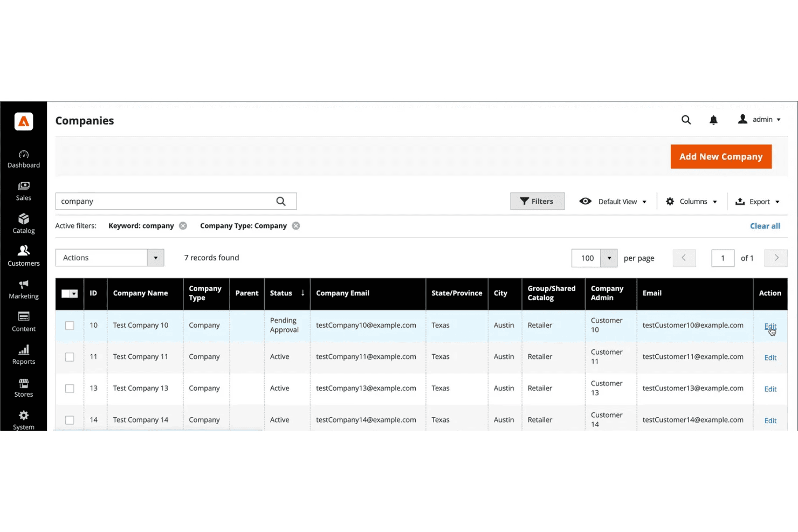Open the Catalog menu
This screenshot has width=798, height=532.
[x=24, y=224]
